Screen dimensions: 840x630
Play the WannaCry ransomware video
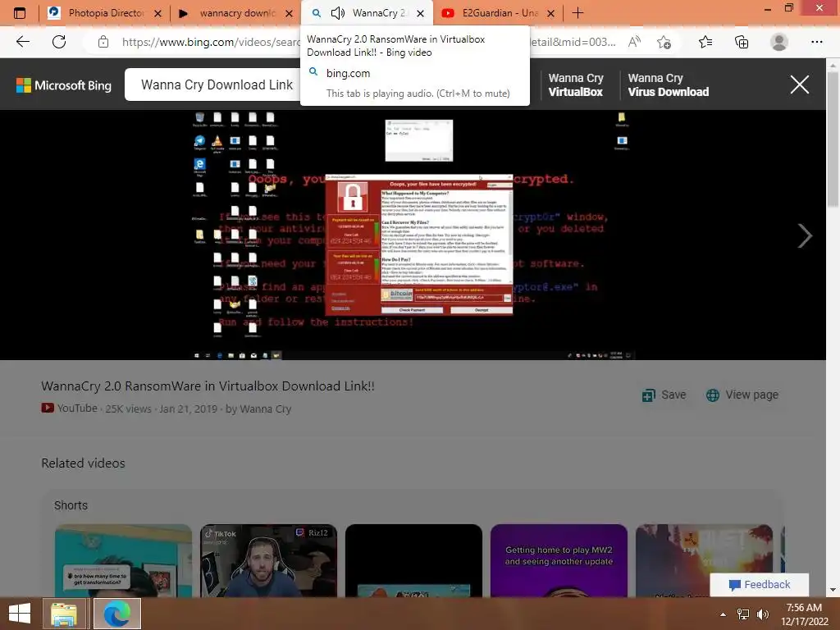tap(413, 235)
